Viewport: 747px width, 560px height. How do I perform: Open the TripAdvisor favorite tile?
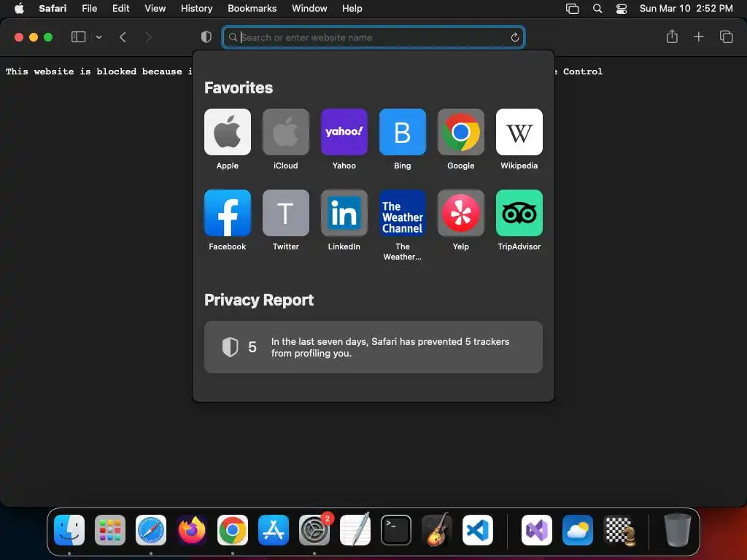519,213
